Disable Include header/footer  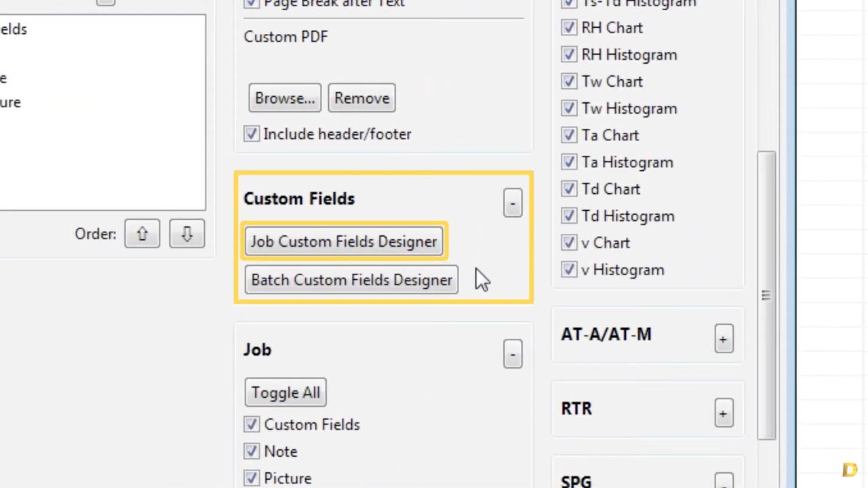pos(251,134)
